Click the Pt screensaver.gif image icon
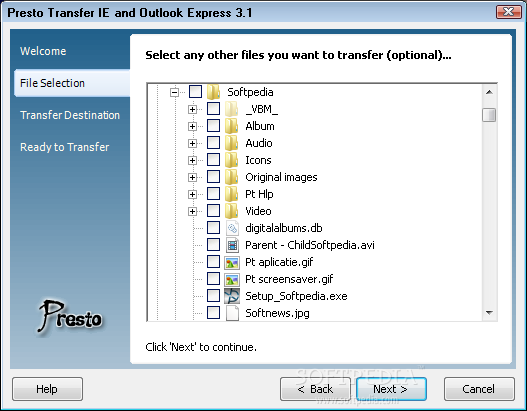This screenshot has width=527, height=411. pos(232,279)
